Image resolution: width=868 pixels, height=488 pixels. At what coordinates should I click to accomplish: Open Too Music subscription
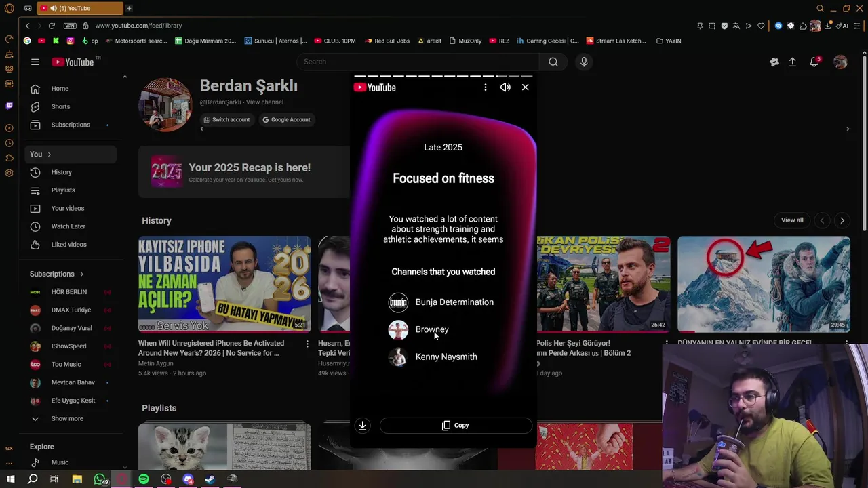pyautogui.click(x=71, y=364)
